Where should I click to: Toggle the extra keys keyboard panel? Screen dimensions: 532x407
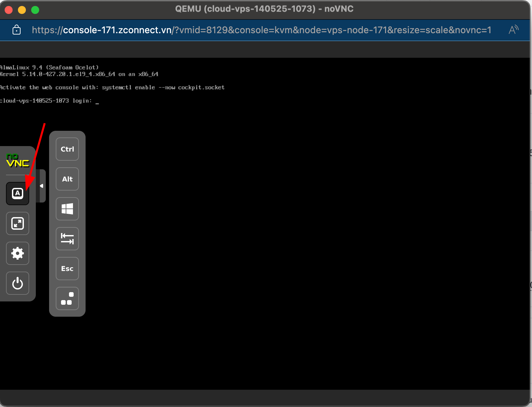(x=18, y=194)
